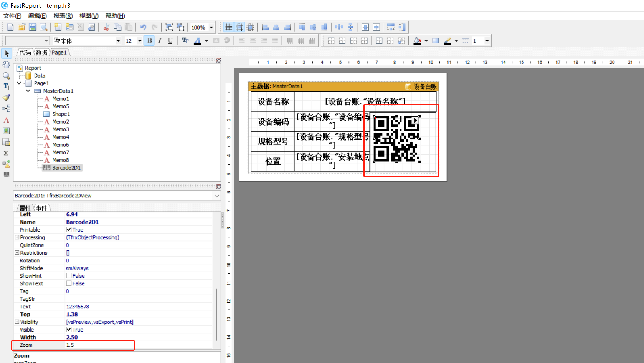Create a new report
This screenshot has width=644, height=363.
tap(10, 27)
